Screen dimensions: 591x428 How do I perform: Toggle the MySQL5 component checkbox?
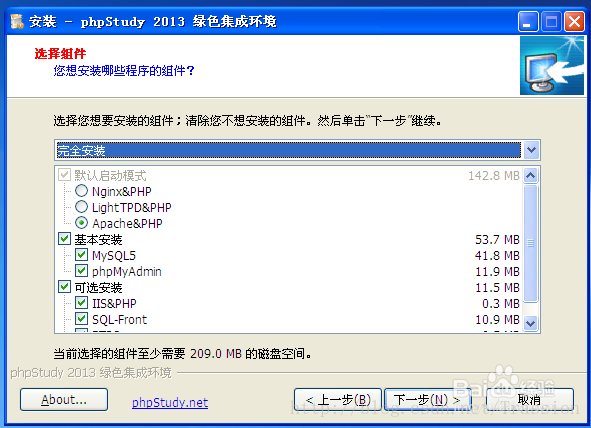(x=81, y=255)
